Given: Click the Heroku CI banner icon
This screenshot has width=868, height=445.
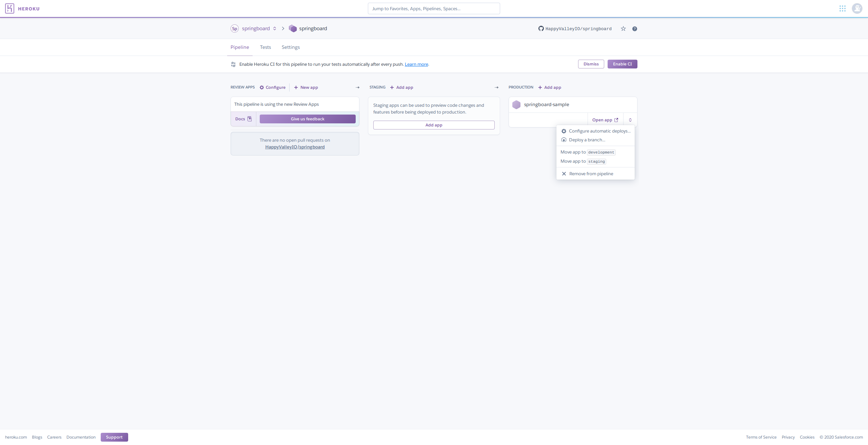Looking at the screenshot, I should click(233, 64).
